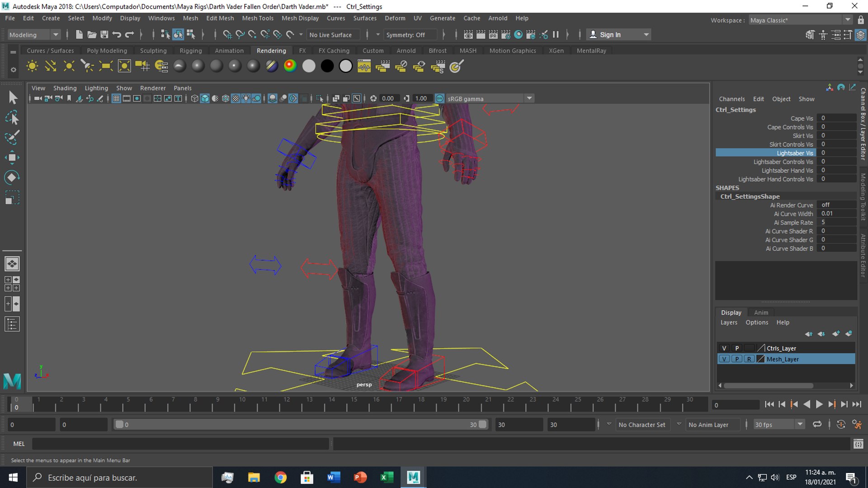Open Maya from Windows taskbar
This screenshot has width=868, height=488.
413,477
